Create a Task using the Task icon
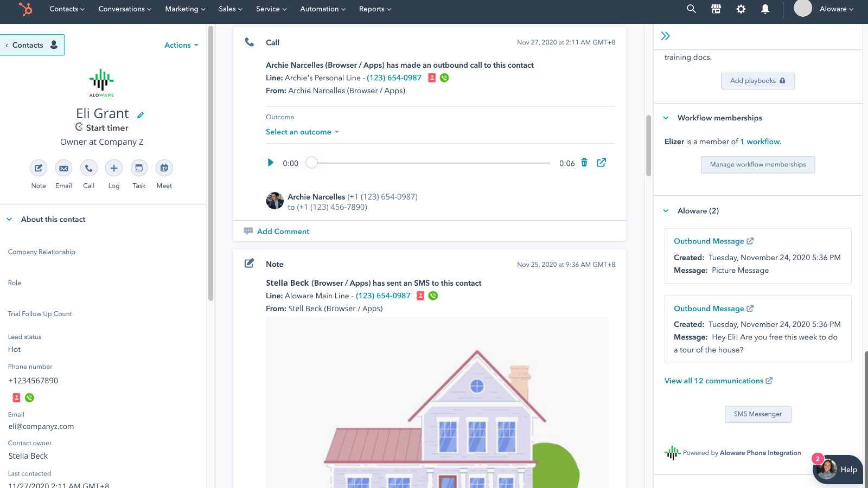This screenshot has height=488, width=868. pos(139,168)
